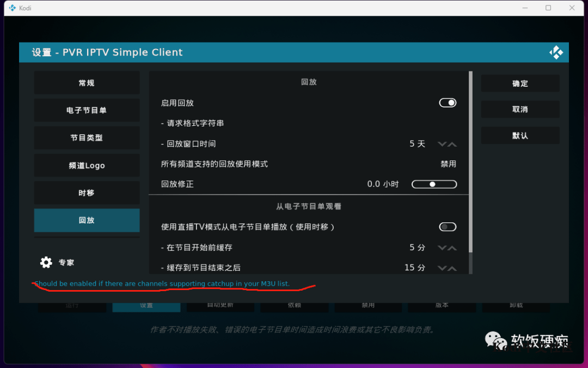Enable 使用直播TV模式从电子节目单播放 switch
The height and width of the screenshot is (368, 588).
point(448,227)
